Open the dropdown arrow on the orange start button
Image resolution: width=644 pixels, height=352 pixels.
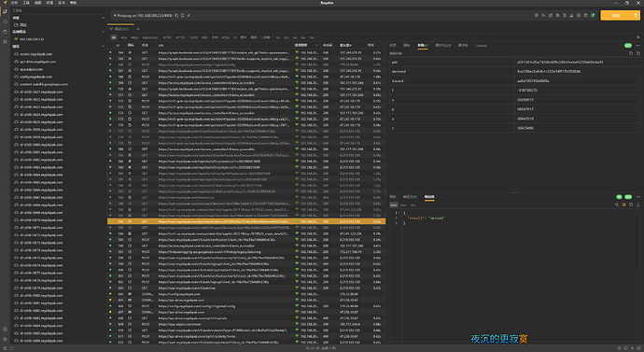[x=636, y=16]
